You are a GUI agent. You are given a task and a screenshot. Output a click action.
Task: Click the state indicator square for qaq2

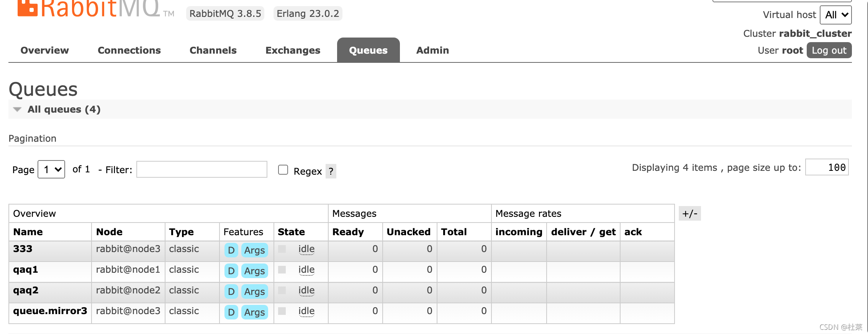pyautogui.click(x=282, y=290)
